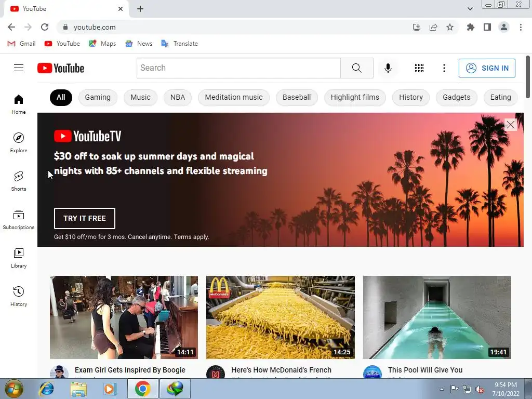Open Chrome extensions puzzle icon
The height and width of the screenshot is (399, 532).
click(470, 27)
